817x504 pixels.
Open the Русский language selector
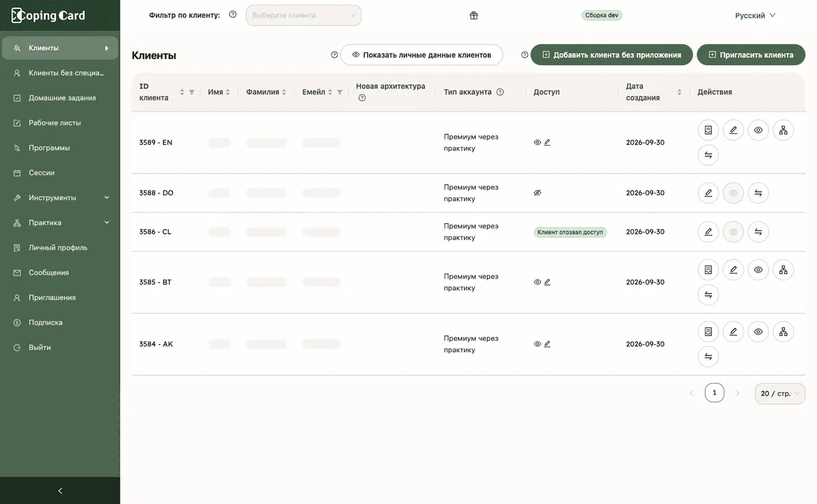pos(755,16)
